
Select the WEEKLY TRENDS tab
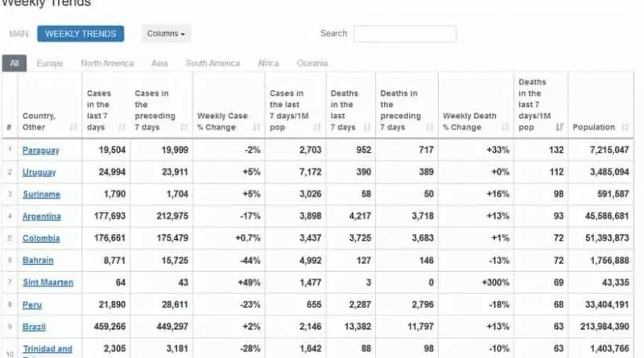click(80, 34)
